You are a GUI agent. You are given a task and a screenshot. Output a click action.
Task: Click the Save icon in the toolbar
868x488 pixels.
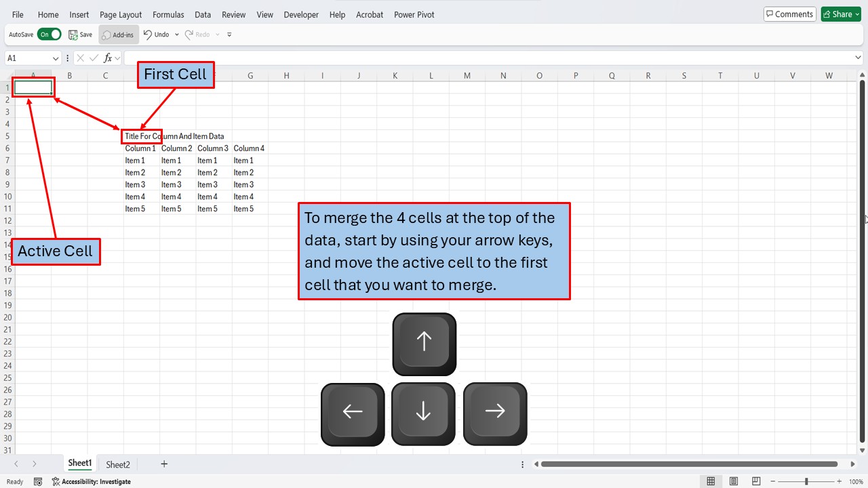click(x=73, y=35)
